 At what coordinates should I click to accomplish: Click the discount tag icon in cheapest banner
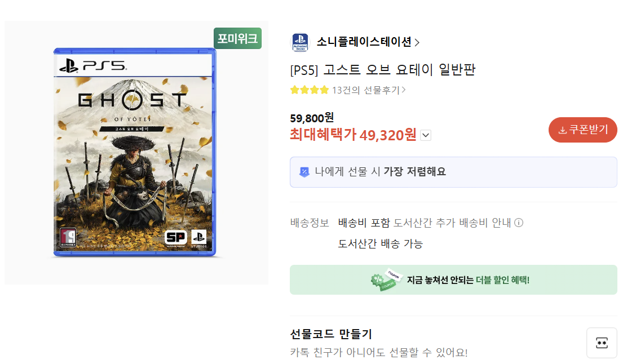point(304,172)
